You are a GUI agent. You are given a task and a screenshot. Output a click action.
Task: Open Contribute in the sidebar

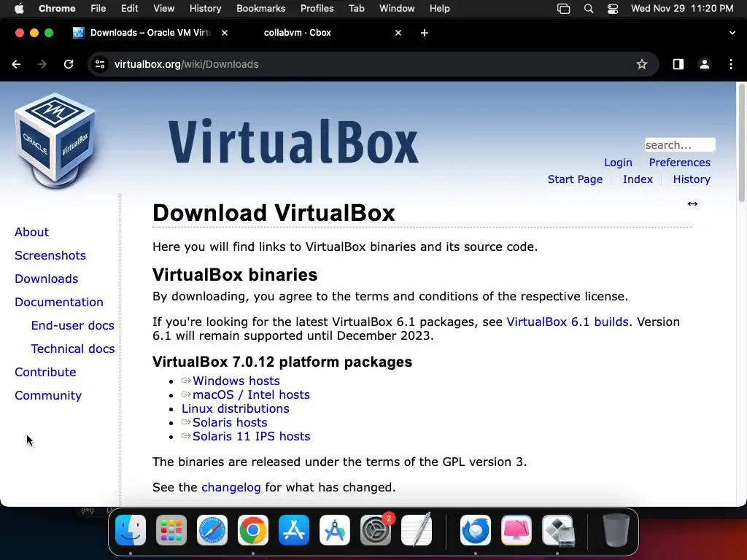[45, 372]
